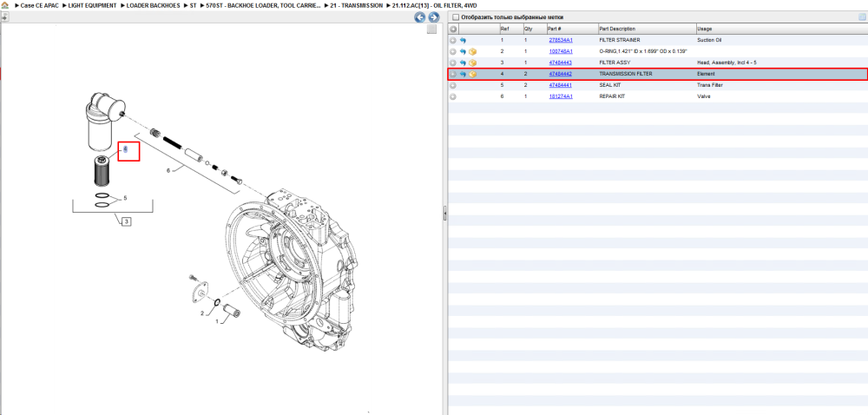This screenshot has height=415, width=868.
Task: Select callout 1 on the diagram
Action: point(218,319)
